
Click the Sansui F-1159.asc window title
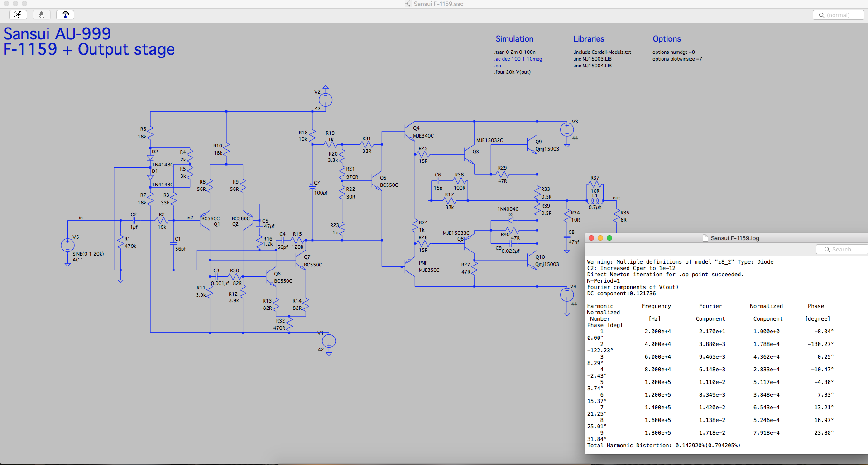pos(438,4)
